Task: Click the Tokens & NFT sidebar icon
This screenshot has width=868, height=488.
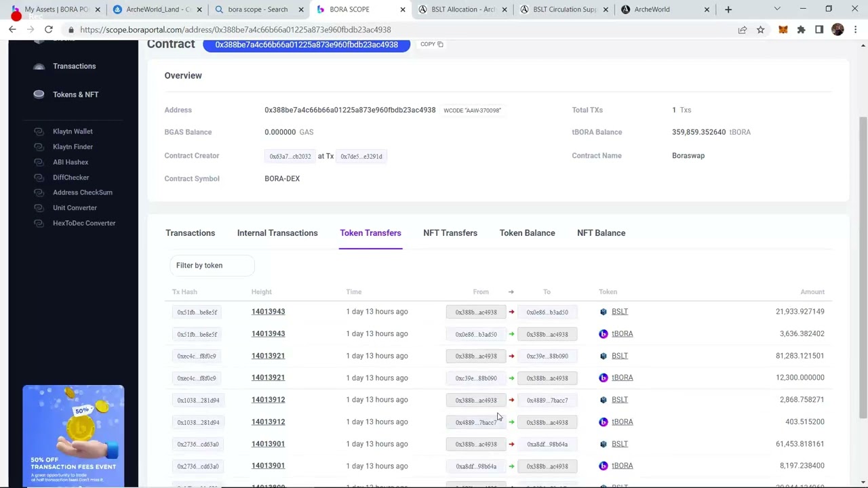Action: [39, 94]
